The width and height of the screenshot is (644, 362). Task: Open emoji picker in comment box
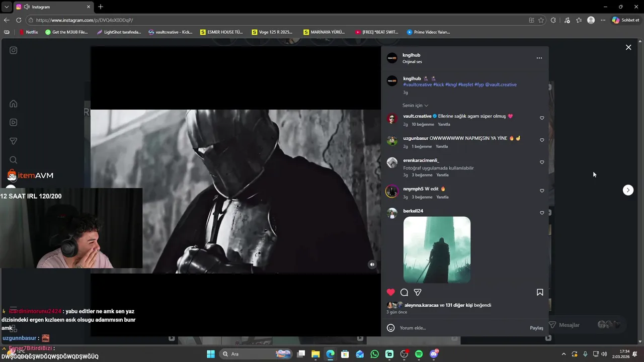tap(390, 328)
